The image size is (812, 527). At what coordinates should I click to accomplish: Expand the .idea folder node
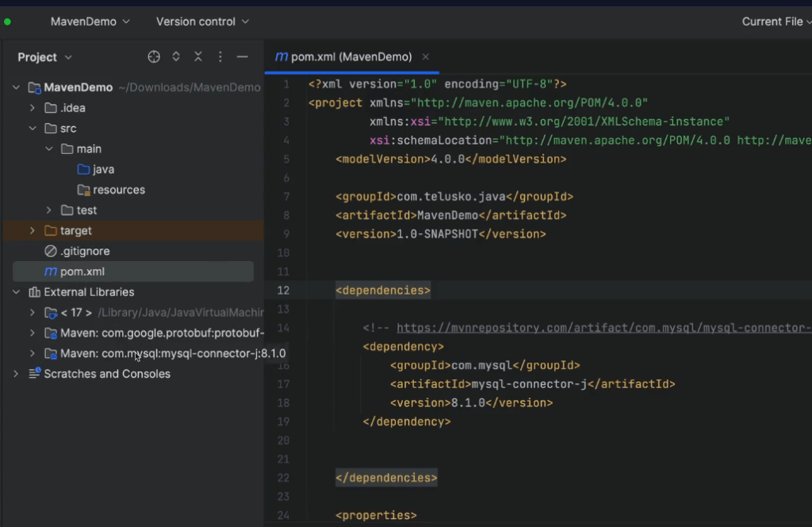click(32, 108)
